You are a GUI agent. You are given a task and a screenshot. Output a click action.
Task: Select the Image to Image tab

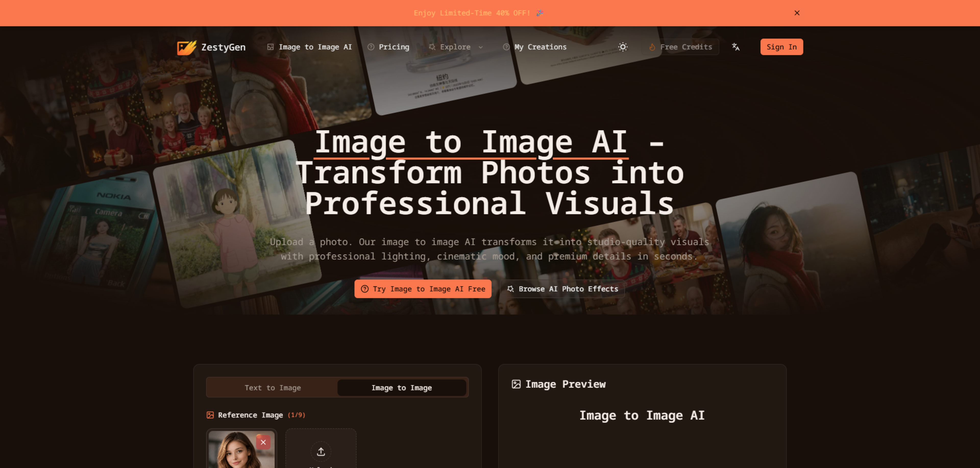point(401,387)
